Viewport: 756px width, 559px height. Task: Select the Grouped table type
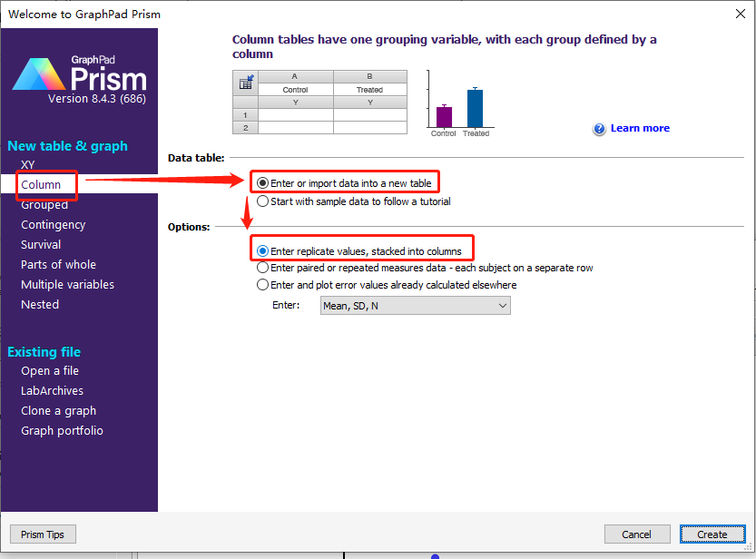tap(44, 205)
